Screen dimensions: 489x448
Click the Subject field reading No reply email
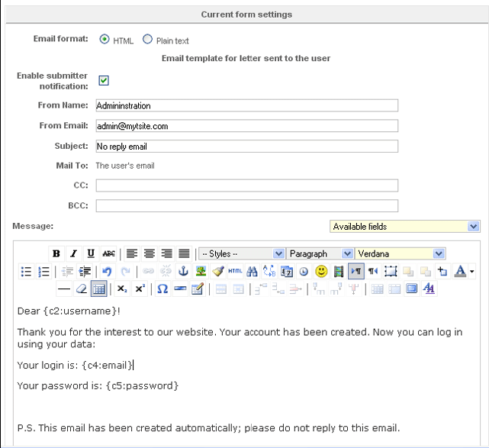[x=247, y=146]
